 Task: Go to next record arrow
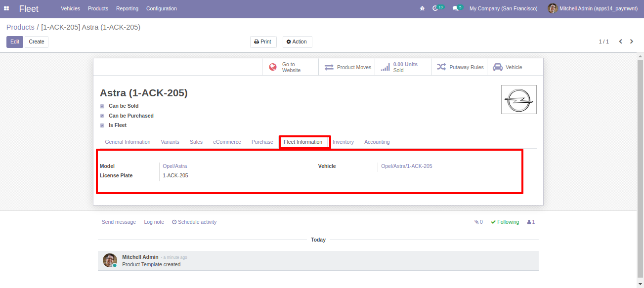[x=632, y=41]
